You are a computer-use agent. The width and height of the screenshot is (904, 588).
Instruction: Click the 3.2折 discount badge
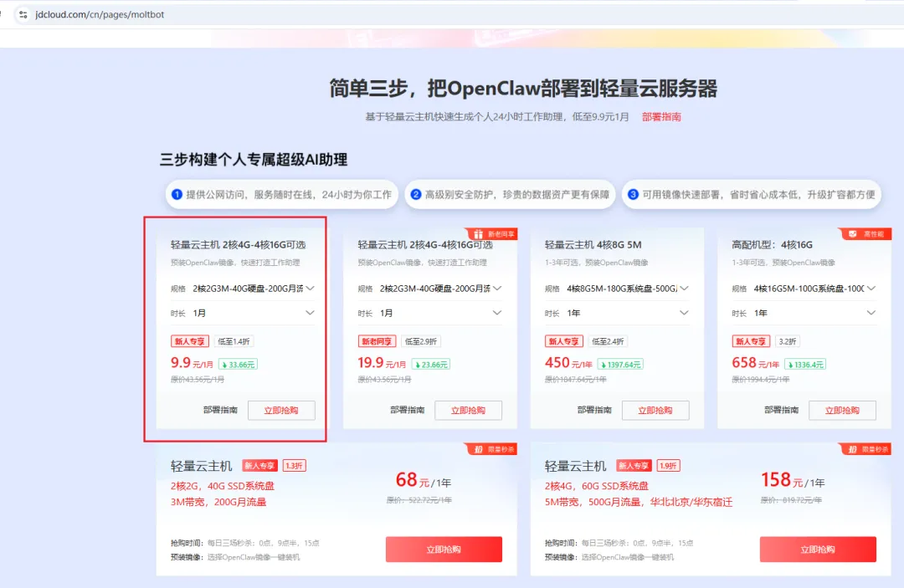pos(788,341)
